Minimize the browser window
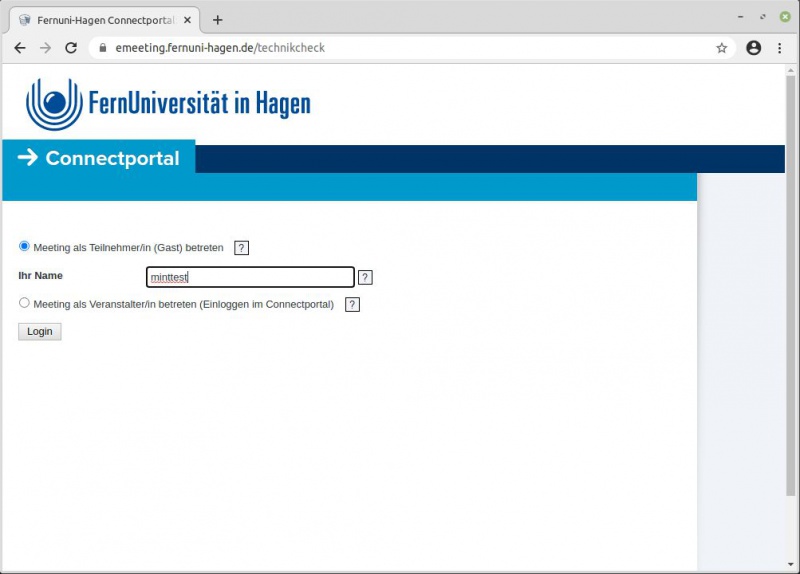This screenshot has width=800, height=574. (x=740, y=17)
